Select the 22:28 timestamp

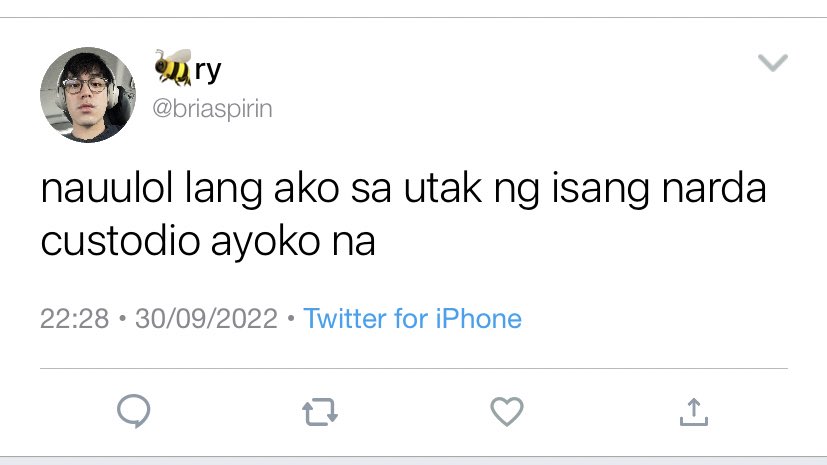(74, 318)
